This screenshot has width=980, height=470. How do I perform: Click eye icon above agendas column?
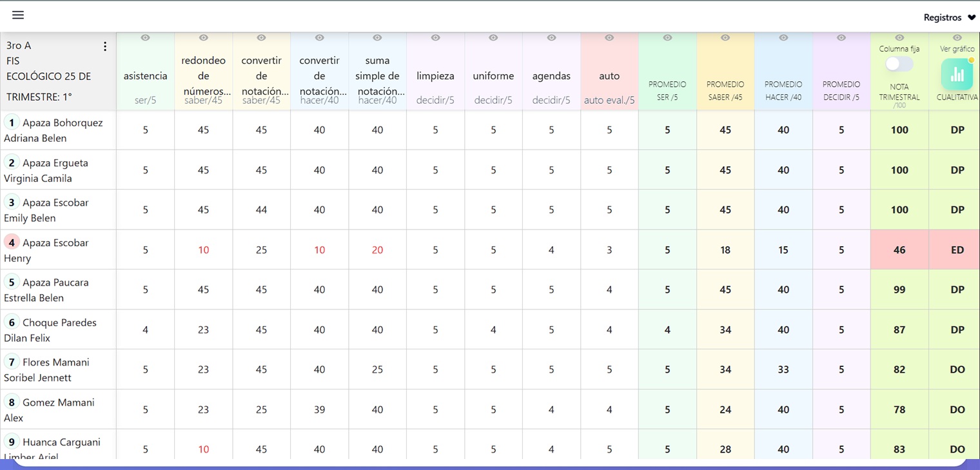551,38
